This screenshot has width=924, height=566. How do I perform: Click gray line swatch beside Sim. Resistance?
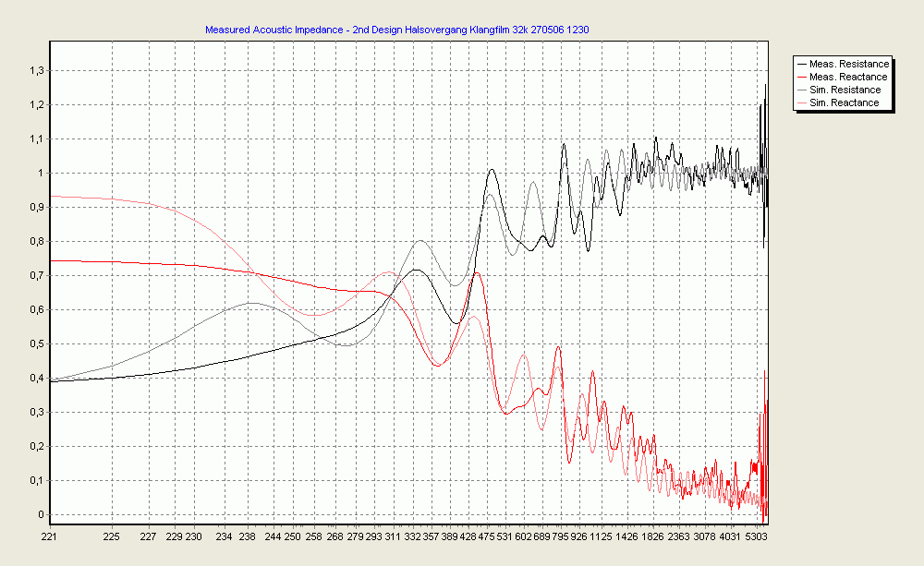(x=801, y=90)
